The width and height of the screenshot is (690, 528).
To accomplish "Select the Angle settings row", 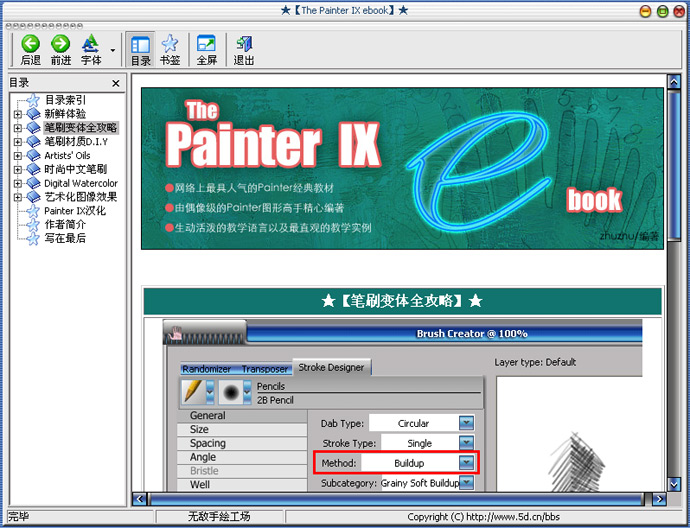I will click(x=242, y=457).
